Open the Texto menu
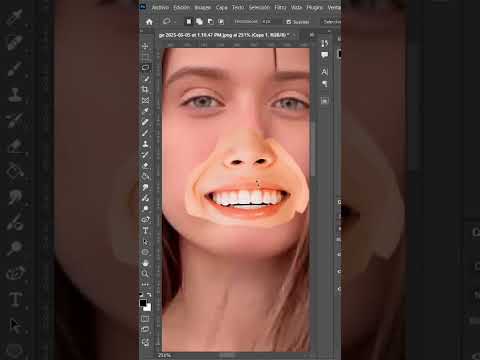Viewport: 480px width, 360px height. coord(238,7)
